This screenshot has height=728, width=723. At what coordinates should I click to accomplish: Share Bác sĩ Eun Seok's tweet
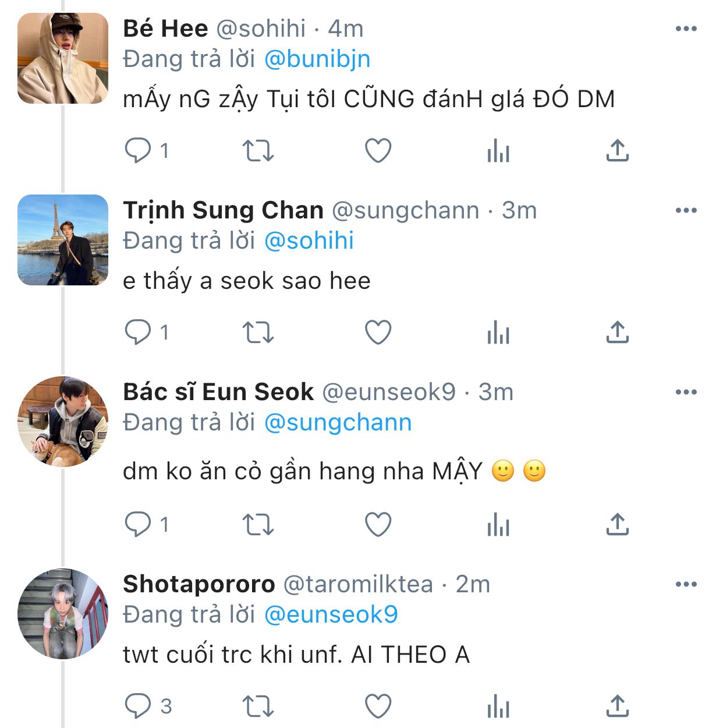[618, 525]
